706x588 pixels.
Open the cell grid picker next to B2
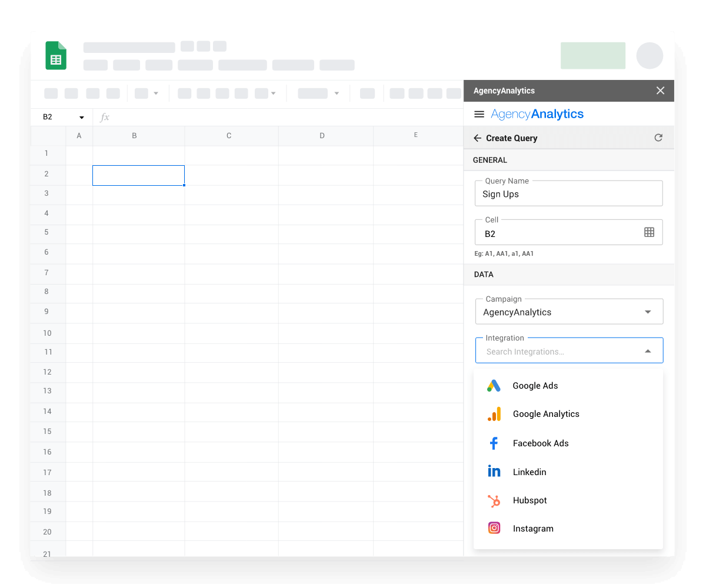tap(649, 232)
